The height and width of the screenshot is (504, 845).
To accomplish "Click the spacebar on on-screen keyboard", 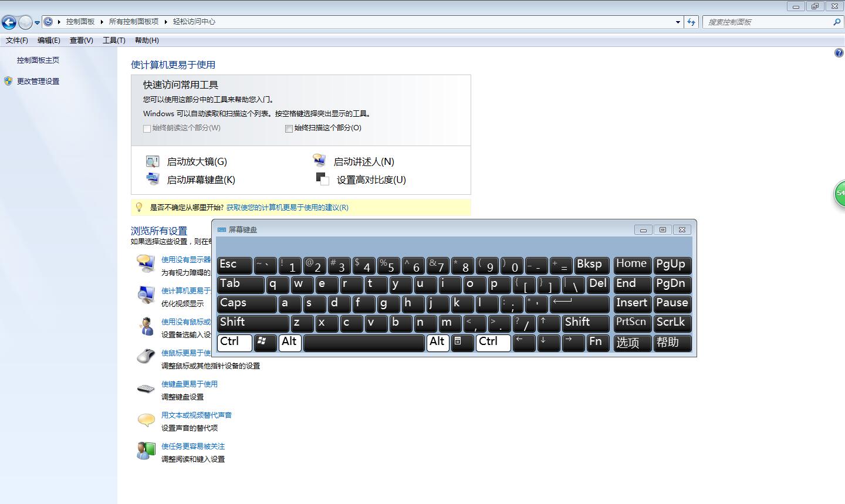I will 364,343.
